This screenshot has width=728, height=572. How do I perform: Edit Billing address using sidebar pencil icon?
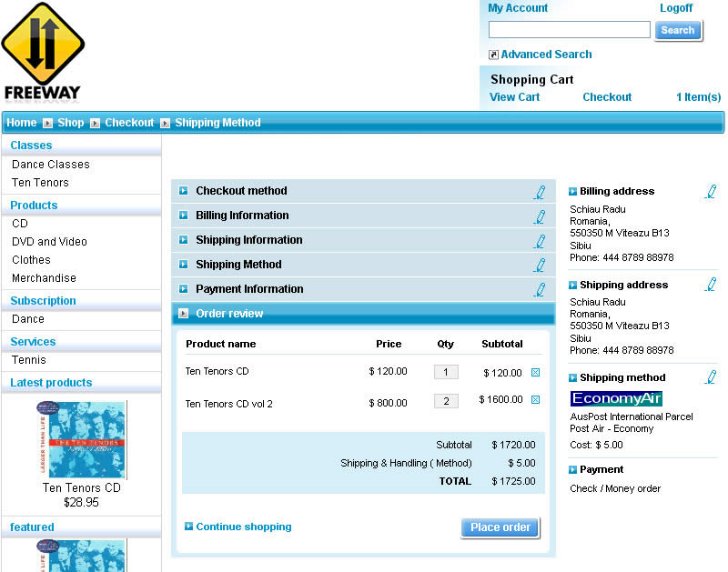pyautogui.click(x=710, y=192)
